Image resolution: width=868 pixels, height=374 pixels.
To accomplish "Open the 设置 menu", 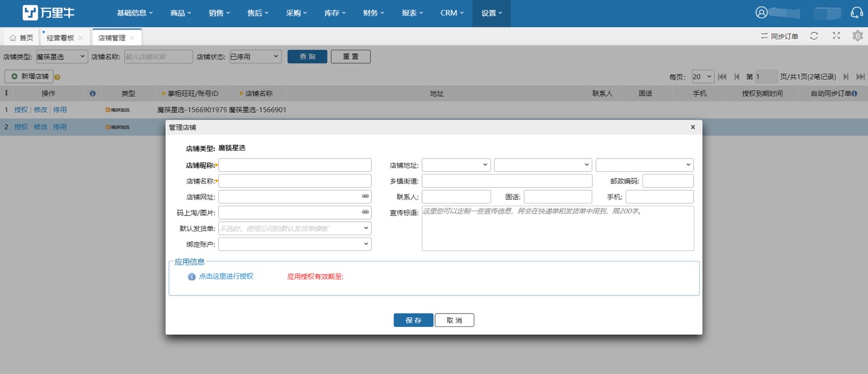I will [492, 13].
